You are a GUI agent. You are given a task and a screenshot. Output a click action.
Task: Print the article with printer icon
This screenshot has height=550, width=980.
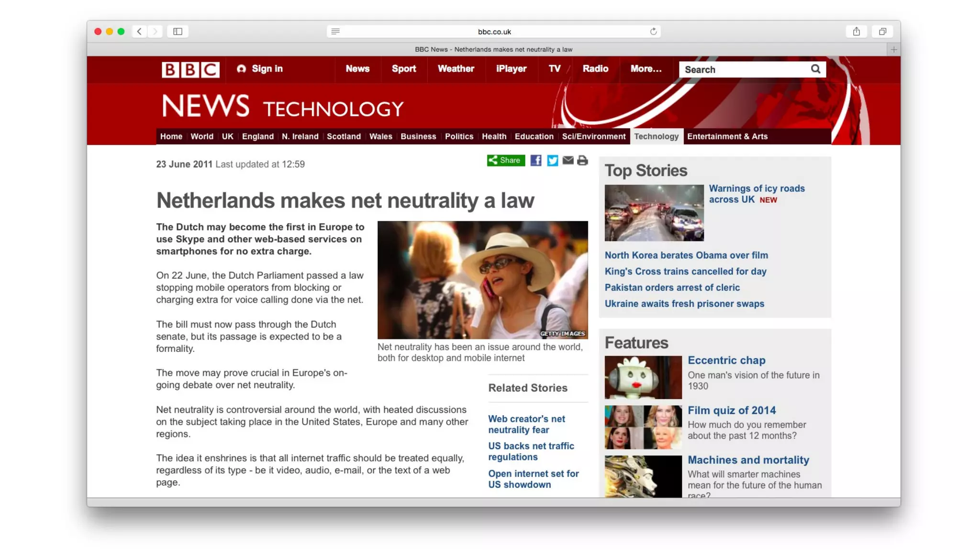click(582, 161)
